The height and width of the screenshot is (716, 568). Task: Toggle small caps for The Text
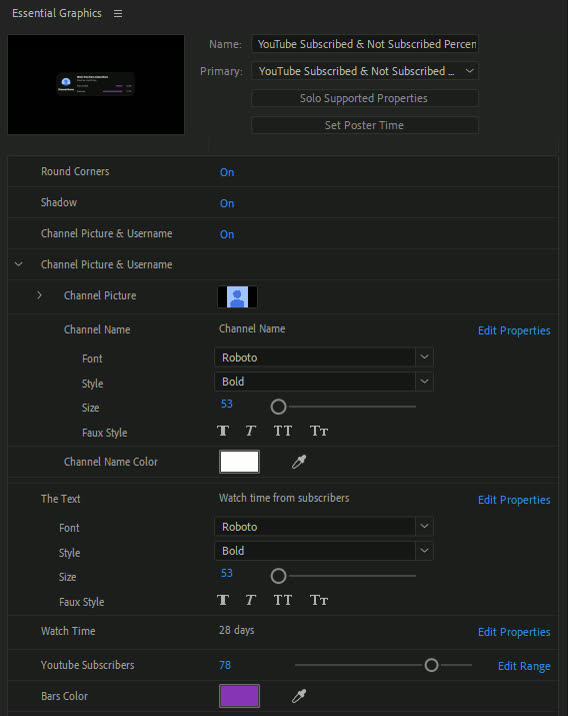[x=319, y=600]
